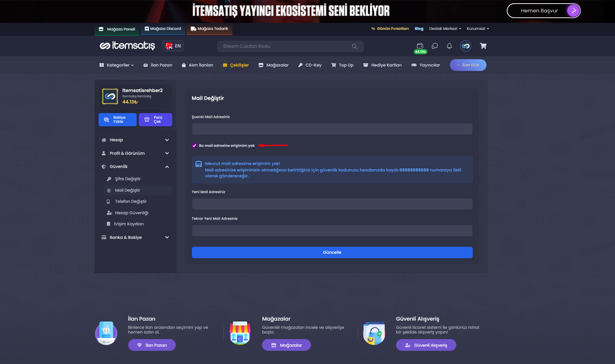Click the İlan Pazarı illustration in footer
Image resolution: width=615 pixels, height=364 pixels.
pyautogui.click(x=106, y=333)
